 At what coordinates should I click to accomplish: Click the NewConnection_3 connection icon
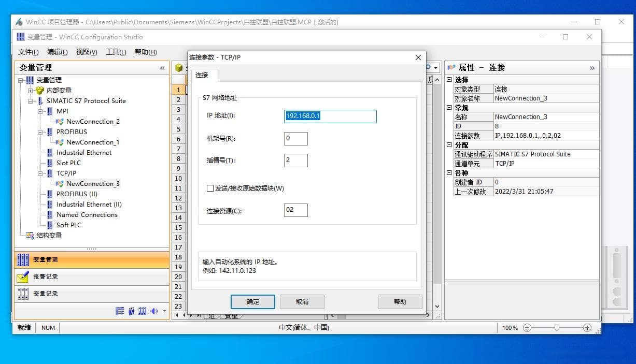[x=60, y=183]
